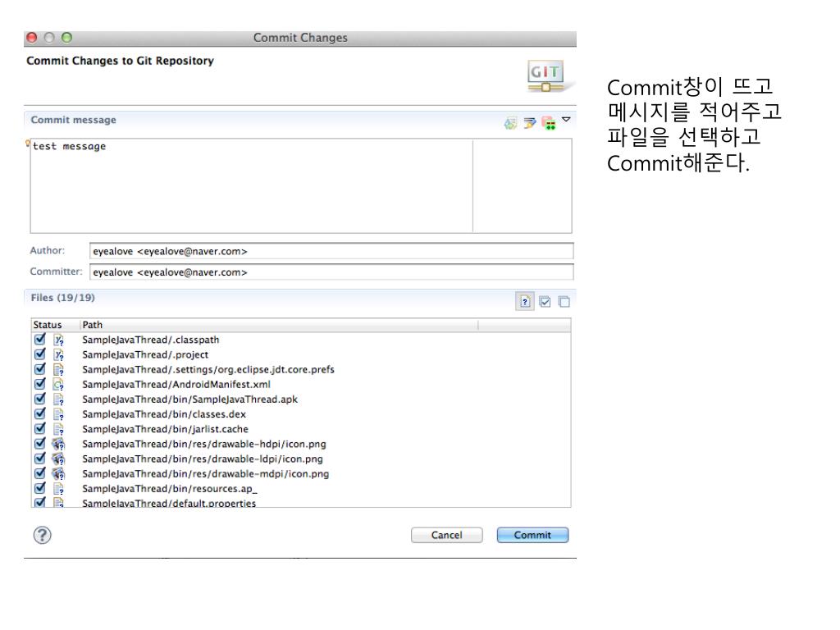Uncheck the .classpath file checkbox

click(40, 339)
